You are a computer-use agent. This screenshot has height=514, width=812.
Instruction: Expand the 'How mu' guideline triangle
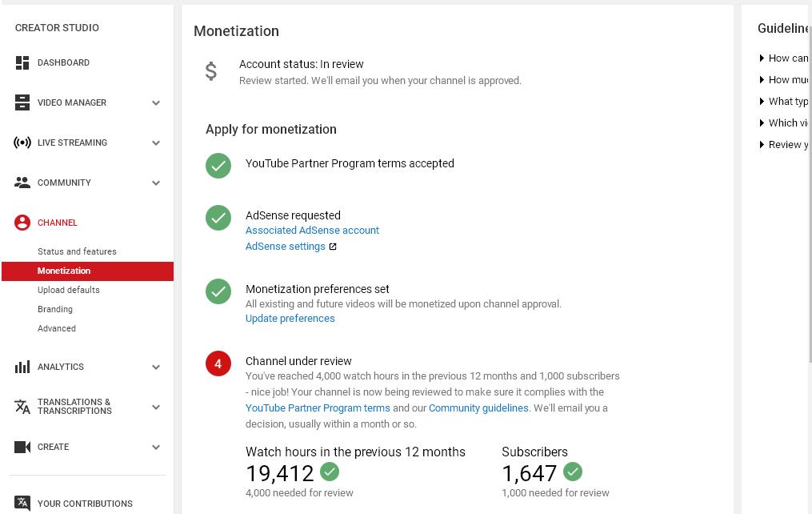[x=762, y=80]
